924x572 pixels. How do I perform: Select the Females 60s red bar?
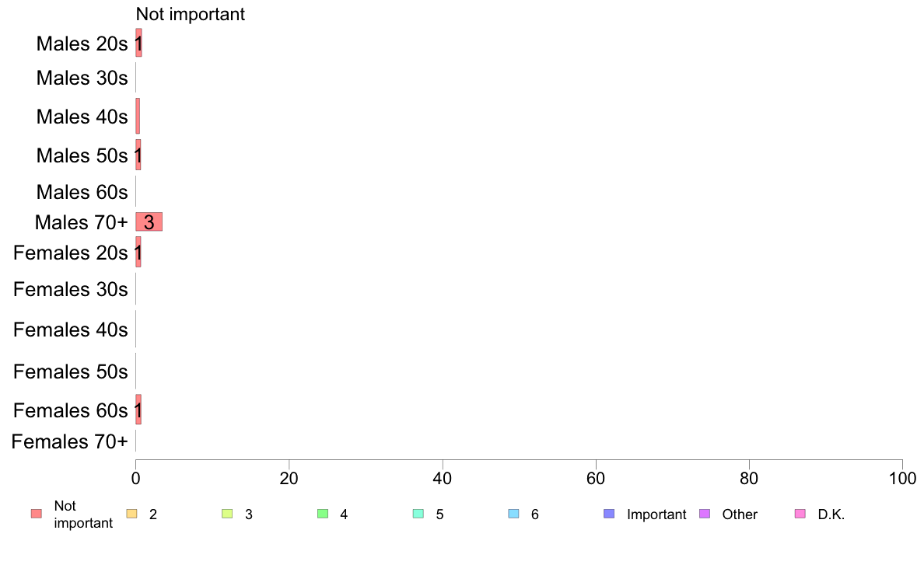138,410
